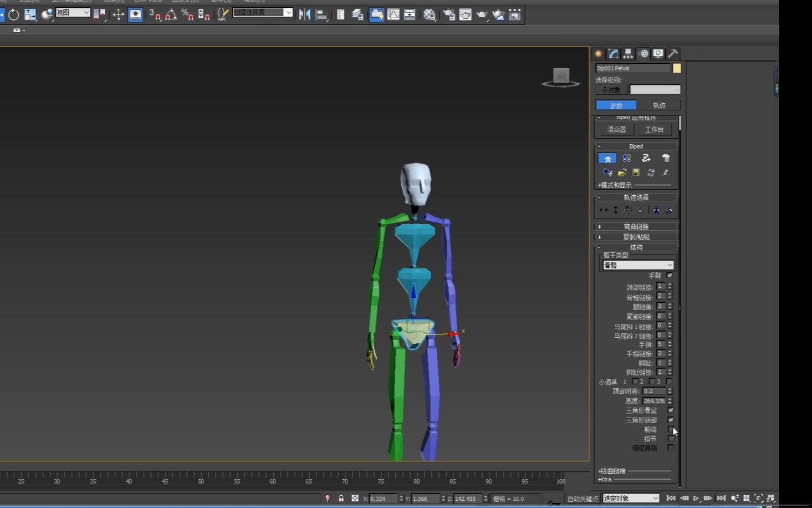The height and width of the screenshot is (508, 812).
Task: Select the 参数 tab
Action: coord(616,105)
